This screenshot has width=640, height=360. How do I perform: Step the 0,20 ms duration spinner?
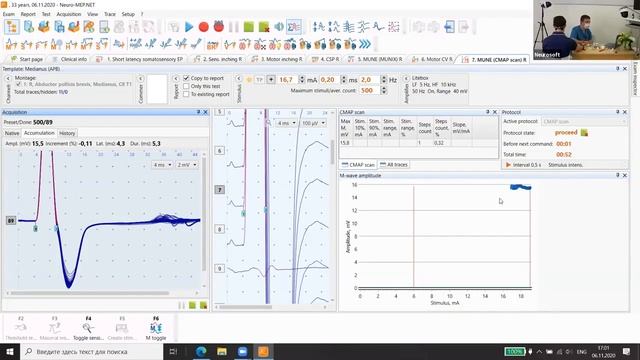[x=344, y=80]
